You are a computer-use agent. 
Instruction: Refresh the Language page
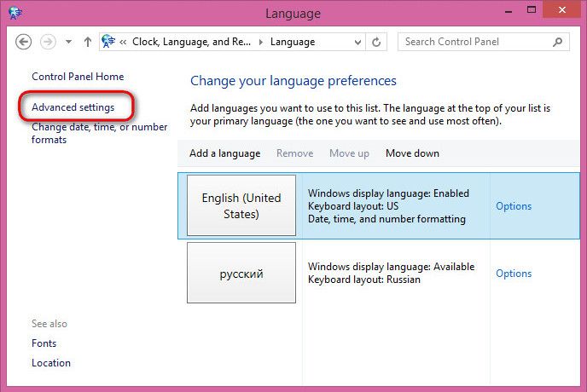click(376, 42)
